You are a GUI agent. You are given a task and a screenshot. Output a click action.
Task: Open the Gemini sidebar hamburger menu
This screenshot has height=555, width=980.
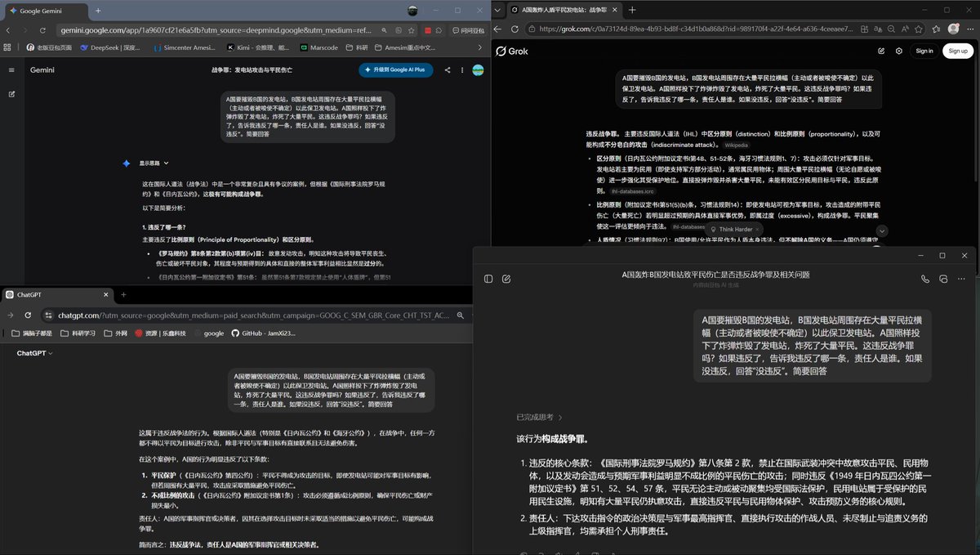click(11, 70)
